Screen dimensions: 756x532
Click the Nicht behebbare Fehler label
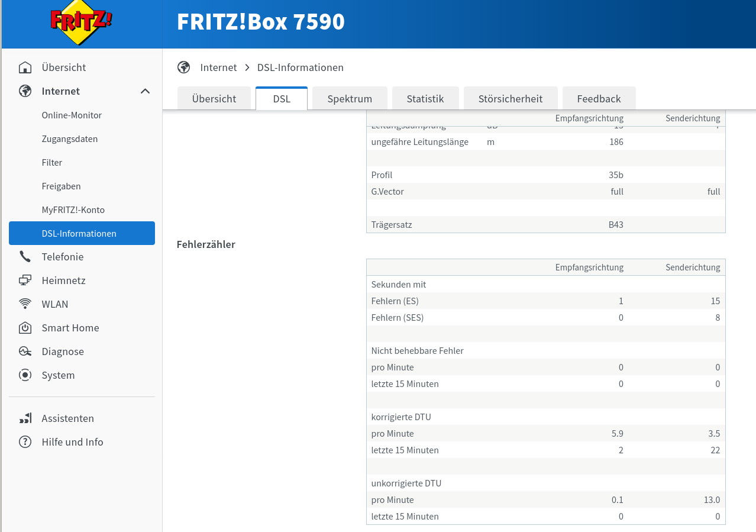[x=417, y=350]
